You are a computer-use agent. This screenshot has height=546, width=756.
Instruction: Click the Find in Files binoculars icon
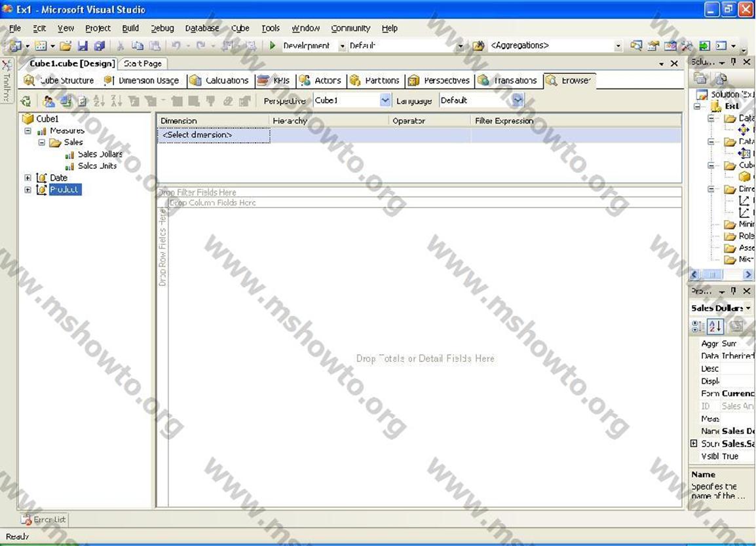pos(478,46)
